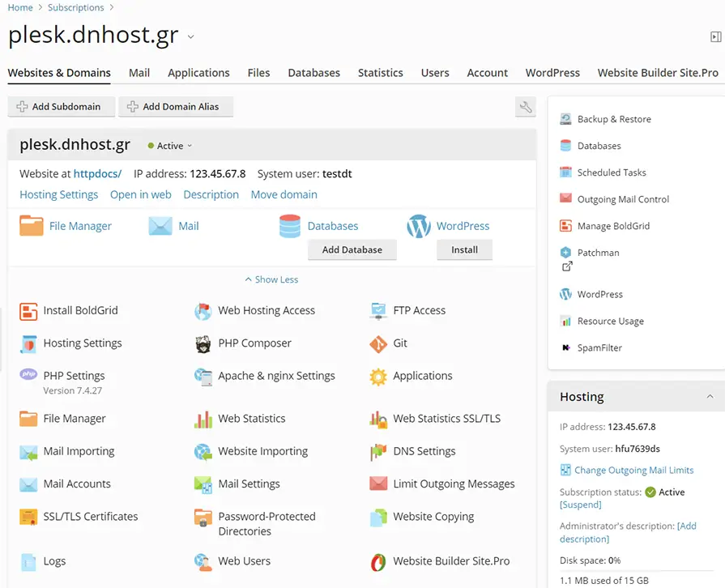This screenshot has height=588, width=725.
Task: Open the Databases tab
Action: tap(314, 73)
